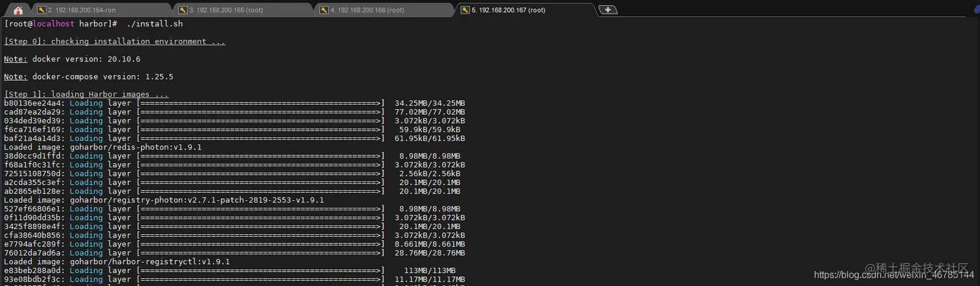This screenshot has height=286, width=980.
Task: Click layer hash 3425f8898e4f
Action: (x=32, y=227)
